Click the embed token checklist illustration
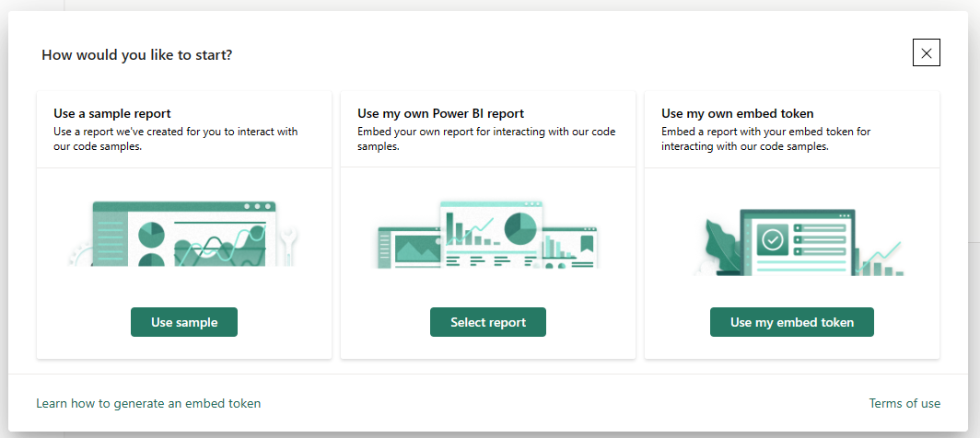The width and height of the screenshot is (980, 438). (799, 242)
